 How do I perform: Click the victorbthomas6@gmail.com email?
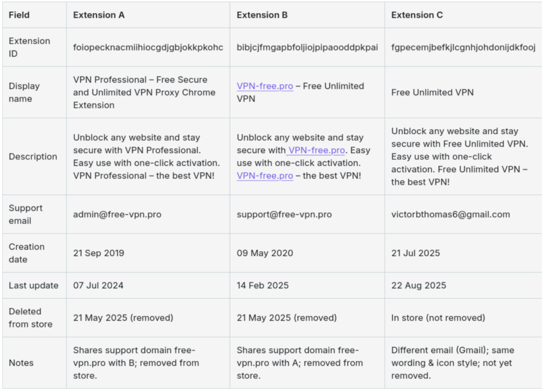tap(450, 214)
